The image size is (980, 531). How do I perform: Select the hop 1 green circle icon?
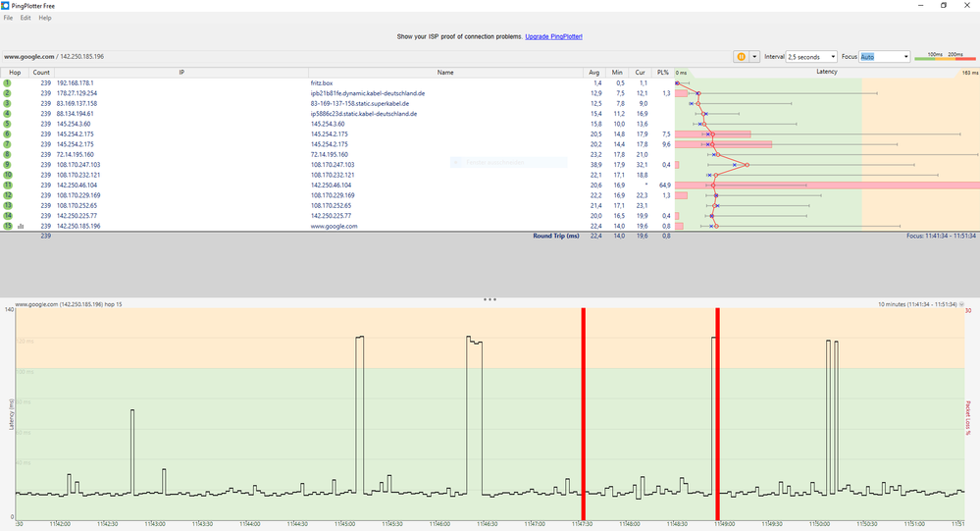[x=8, y=83]
